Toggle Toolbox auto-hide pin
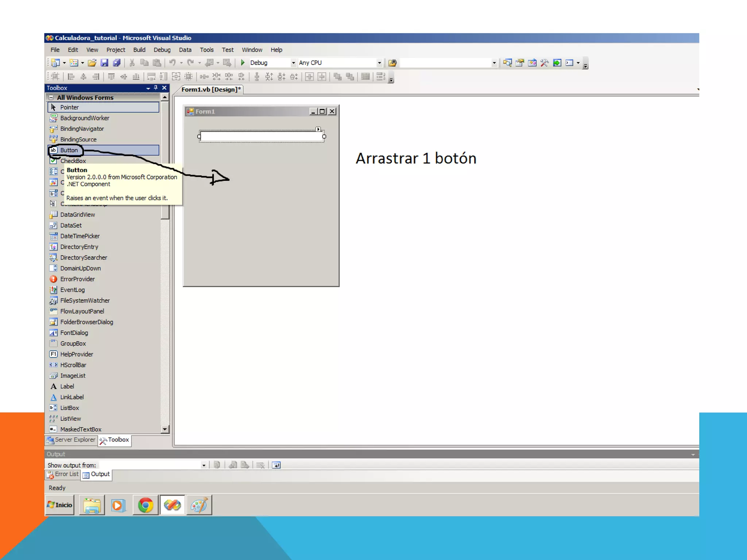747x560 pixels. [156, 88]
